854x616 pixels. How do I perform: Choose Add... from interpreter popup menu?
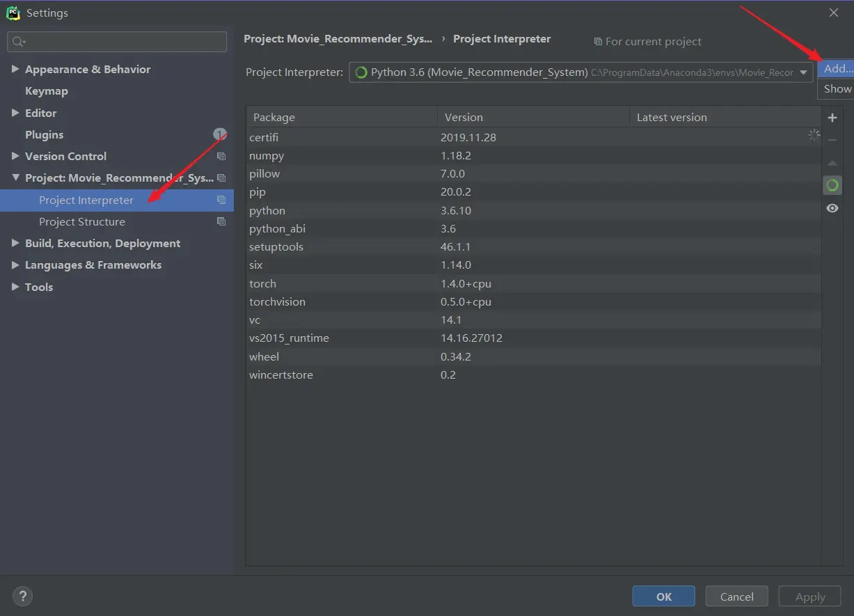click(x=837, y=69)
